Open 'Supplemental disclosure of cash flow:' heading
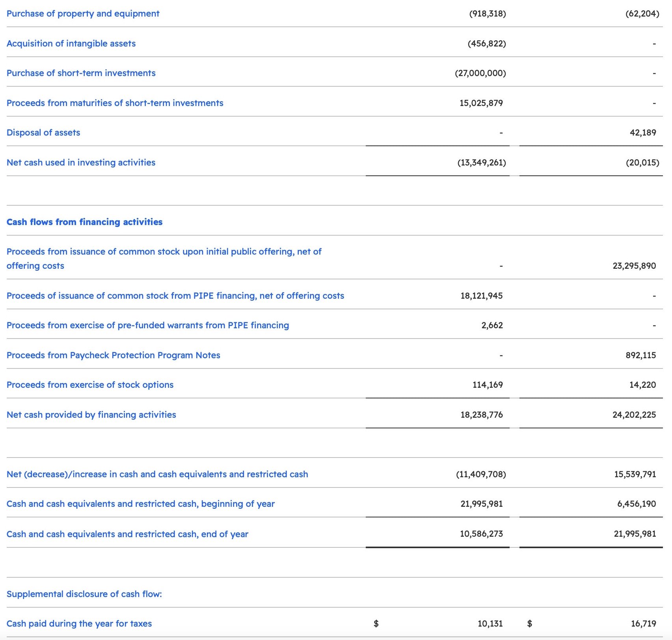The image size is (672, 640). tap(84, 594)
